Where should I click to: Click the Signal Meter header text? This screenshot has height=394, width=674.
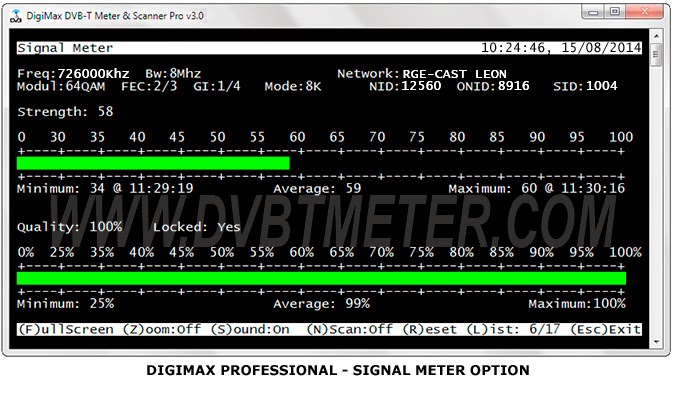coord(65,48)
